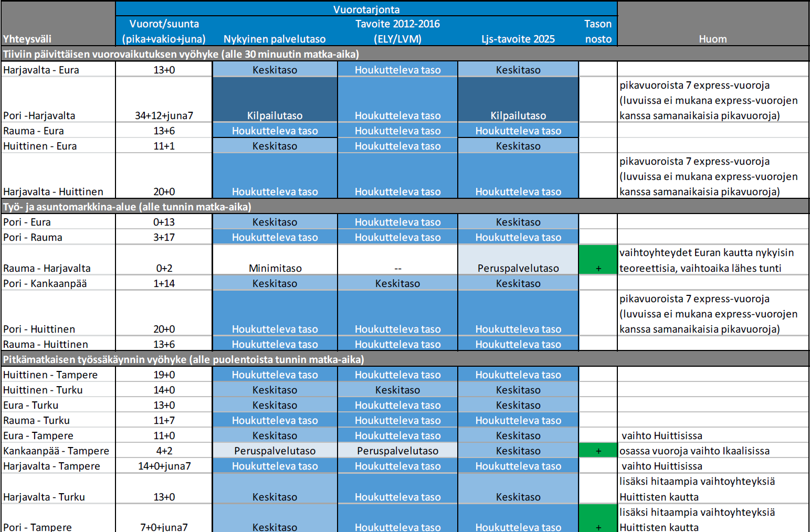
Task: Click the Harjavalta - Tampere row label
Action: point(51,466)
